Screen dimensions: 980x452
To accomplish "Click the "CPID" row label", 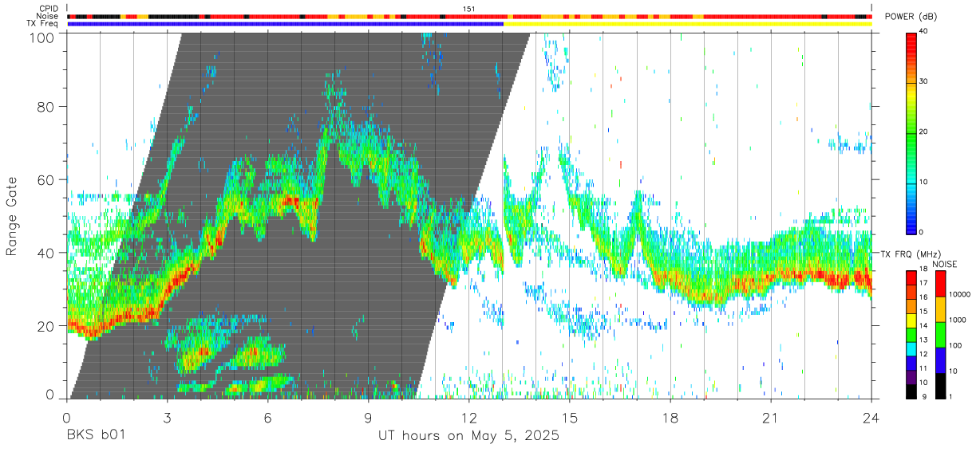I will pos(47,9).
